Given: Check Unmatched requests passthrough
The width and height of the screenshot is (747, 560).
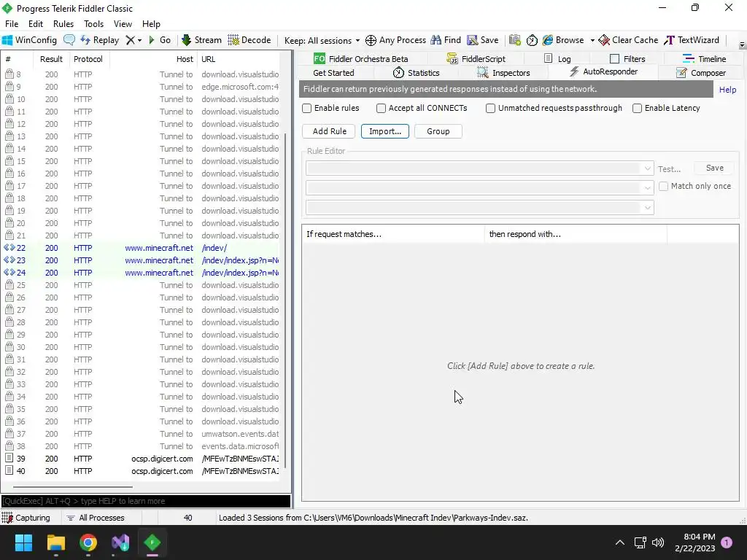Looking at the screenshot, I should pos(490,108).
